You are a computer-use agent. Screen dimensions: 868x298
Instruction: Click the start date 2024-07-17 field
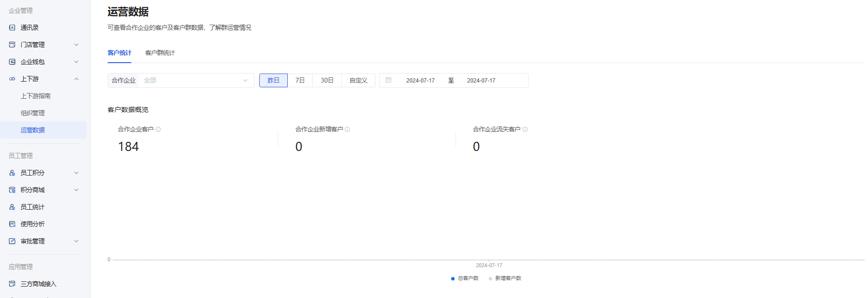[420, 81]
